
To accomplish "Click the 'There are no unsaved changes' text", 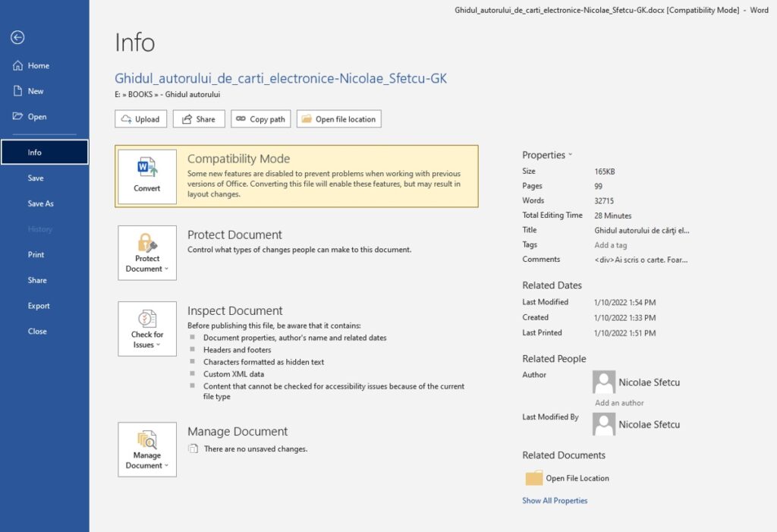I will pyautogui.click(x=256, y=449).
